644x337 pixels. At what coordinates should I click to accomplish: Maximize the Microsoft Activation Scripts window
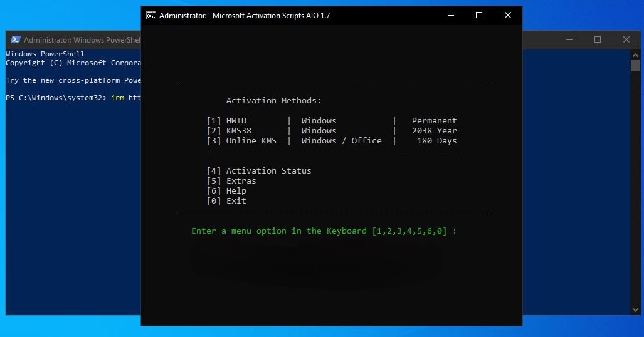[x=479, y=15]
